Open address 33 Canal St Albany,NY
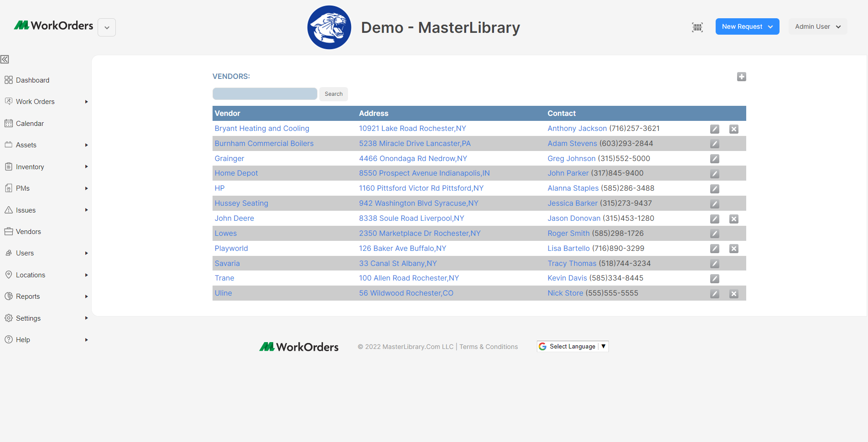This screenshot has height=442, width=868. 398,264
